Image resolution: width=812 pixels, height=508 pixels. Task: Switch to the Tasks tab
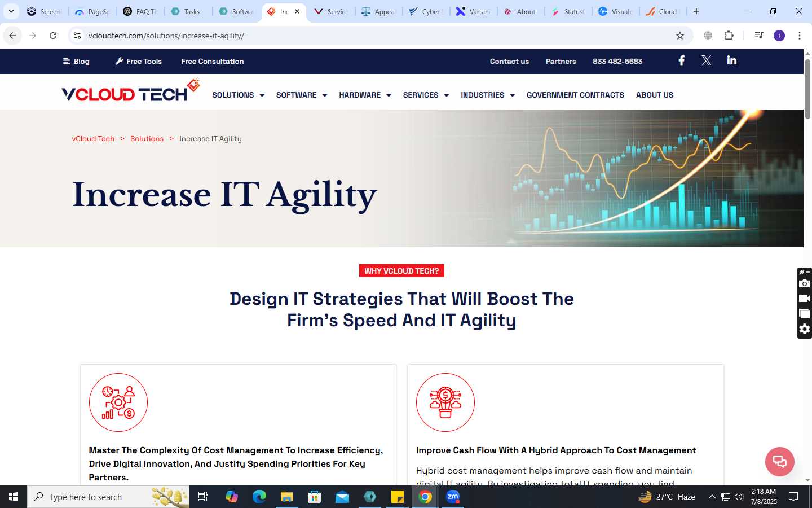188,11
